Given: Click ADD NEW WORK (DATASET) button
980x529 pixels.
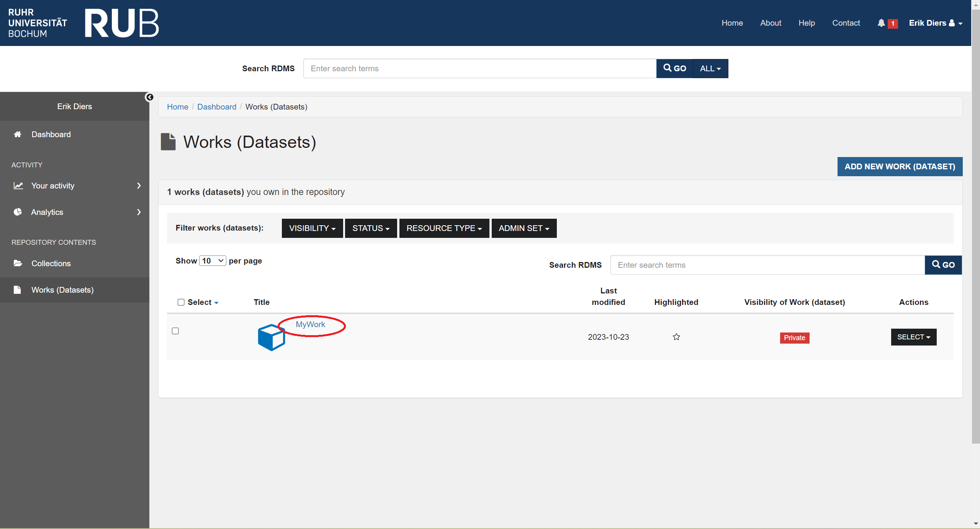Looking at the screenshot, I should pyautogui.click(x=899, y=166).
